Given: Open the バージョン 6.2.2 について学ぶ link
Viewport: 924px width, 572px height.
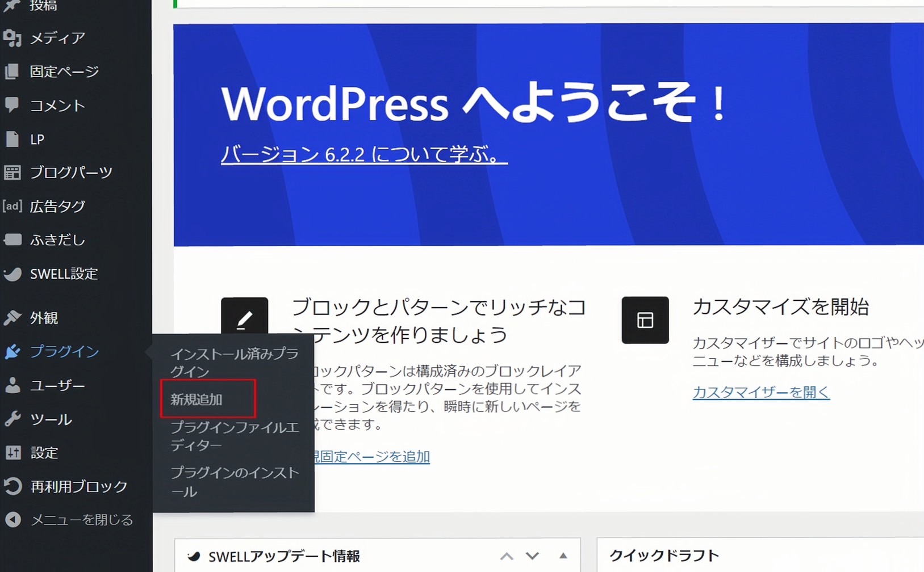Looking at the screenshot, I should pos(364,154).
